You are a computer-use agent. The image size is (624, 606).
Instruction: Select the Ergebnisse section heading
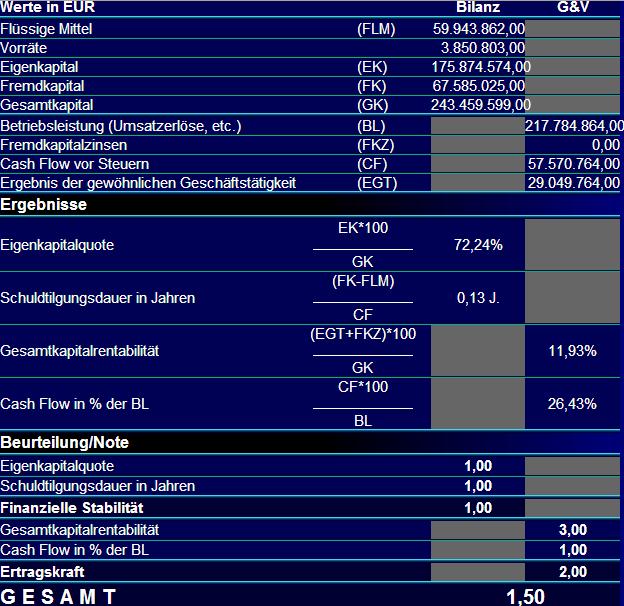tap(43, 205)
